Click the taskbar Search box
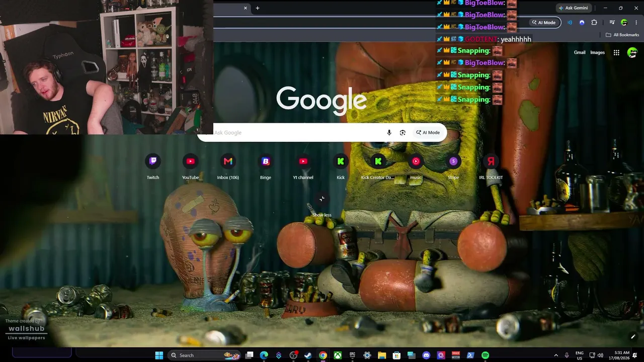This screenshot has height=362, width=644. tap(205, 355)
